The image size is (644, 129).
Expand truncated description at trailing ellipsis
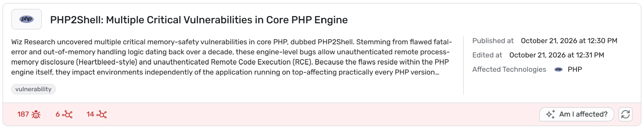click(x=437, y=73)
